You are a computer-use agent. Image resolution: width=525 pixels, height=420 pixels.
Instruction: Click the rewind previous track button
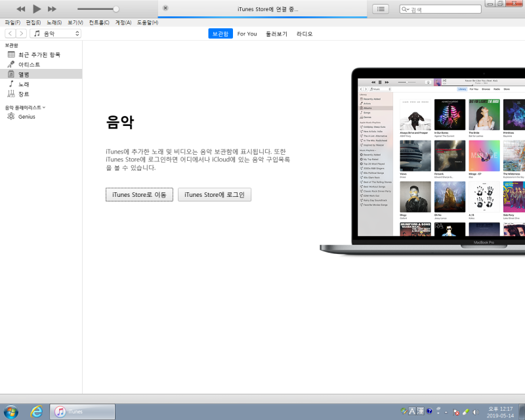click(x=21, y=9)
